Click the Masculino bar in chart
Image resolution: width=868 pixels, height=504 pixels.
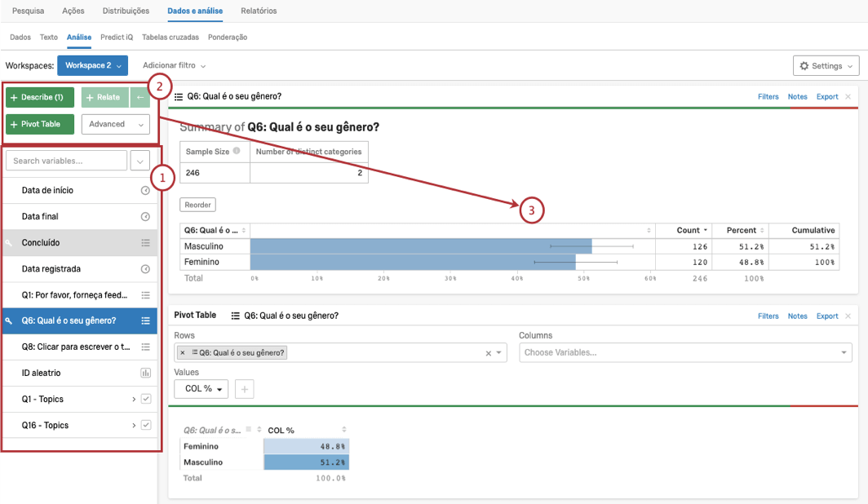(421, 246)
